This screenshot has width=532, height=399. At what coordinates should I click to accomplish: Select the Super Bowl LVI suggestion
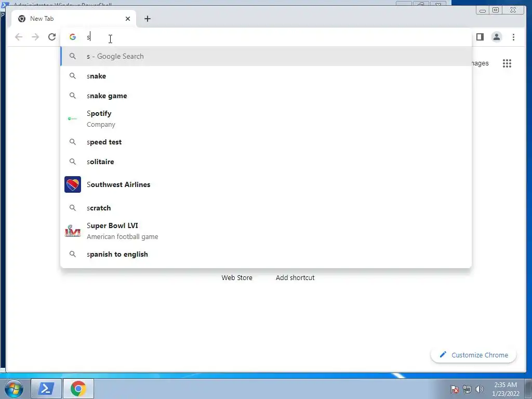pos(267,231)
